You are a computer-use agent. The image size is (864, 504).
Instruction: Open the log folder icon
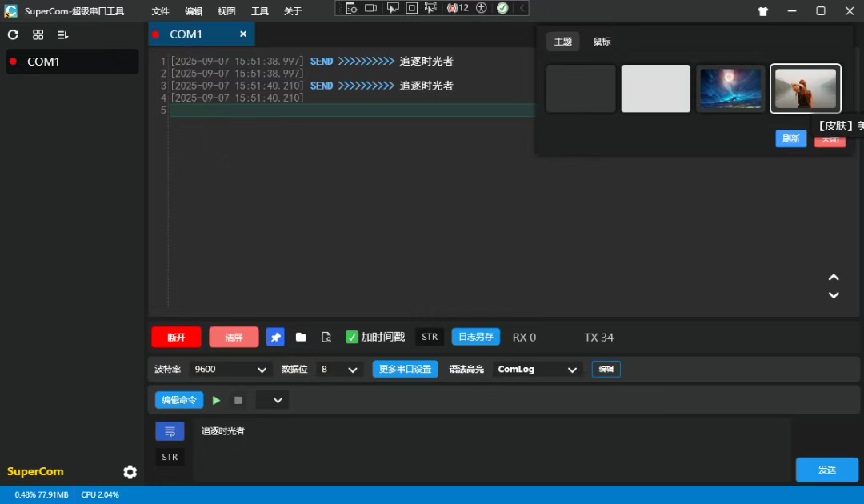click(301, 337)
